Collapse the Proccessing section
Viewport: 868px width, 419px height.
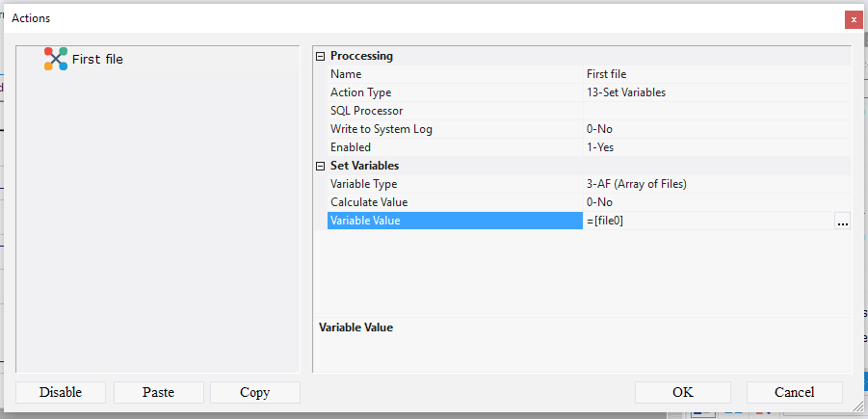tap(321, 56)
